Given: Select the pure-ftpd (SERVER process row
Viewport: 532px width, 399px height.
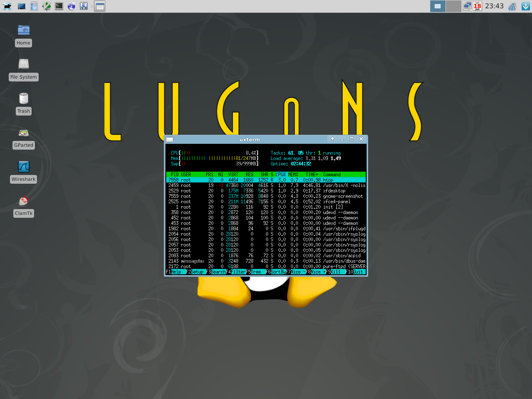Looking at the screenshot, I should [266, 266].
